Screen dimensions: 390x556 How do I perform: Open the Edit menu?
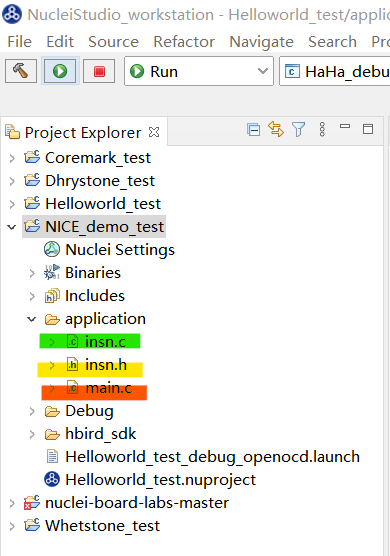[60, 42]
